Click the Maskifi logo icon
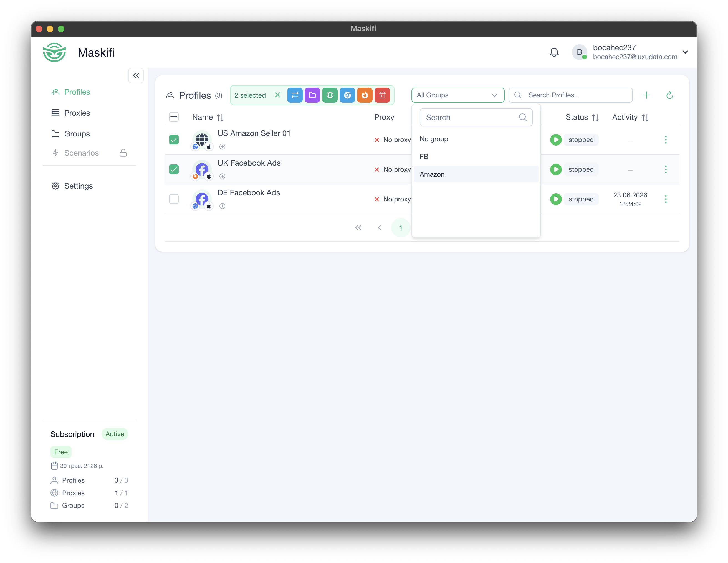The width and height of the screenshot is (728, 563). pyautogui.click(x=54, y=52)
